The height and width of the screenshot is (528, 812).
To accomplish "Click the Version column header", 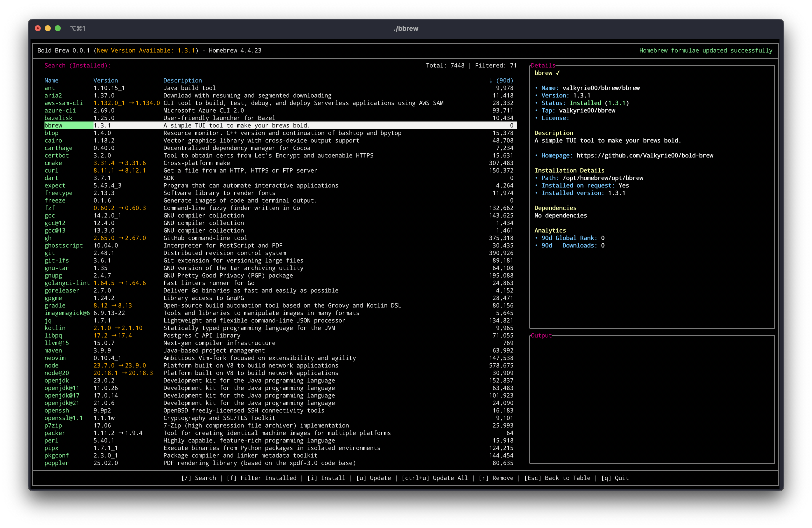I will coord(106,80).
